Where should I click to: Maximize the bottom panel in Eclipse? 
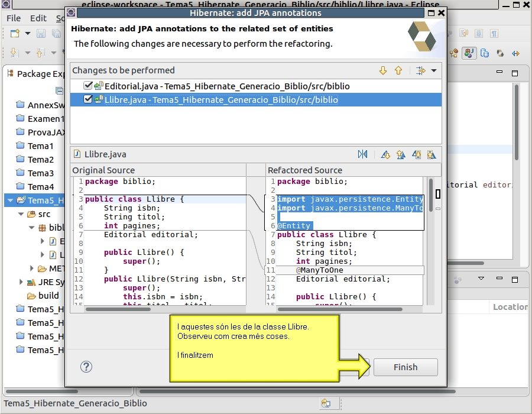pyautogui.click(x=515, y=280)
